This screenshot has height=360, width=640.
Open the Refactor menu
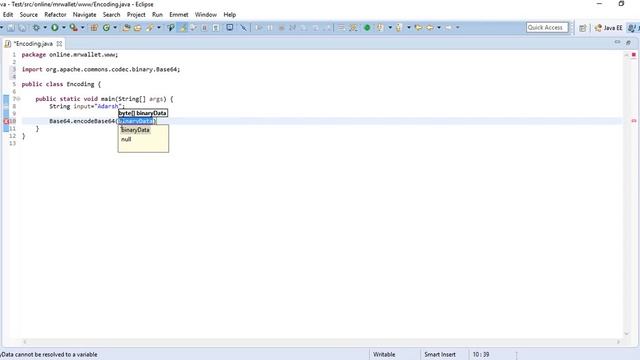55,15
